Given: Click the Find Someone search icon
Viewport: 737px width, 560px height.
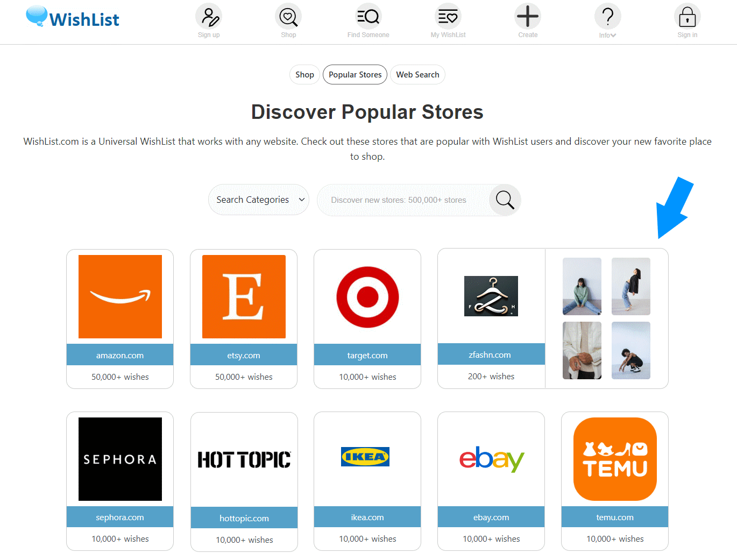Looking at the screenshot, I should [368, 17].
